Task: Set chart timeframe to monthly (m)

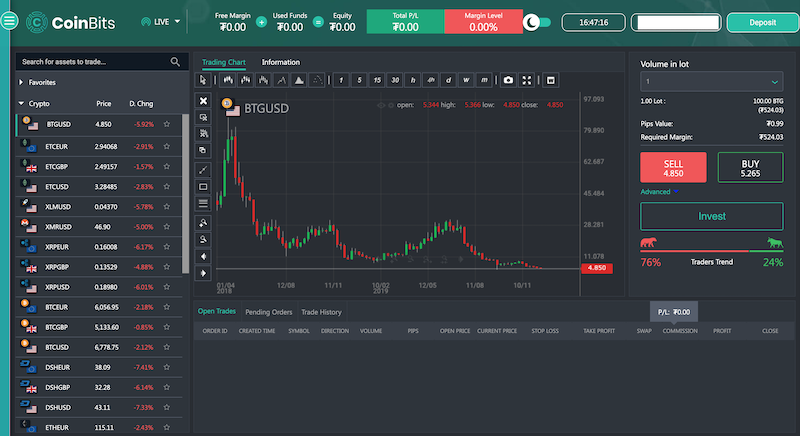Action: coord(484,80)
